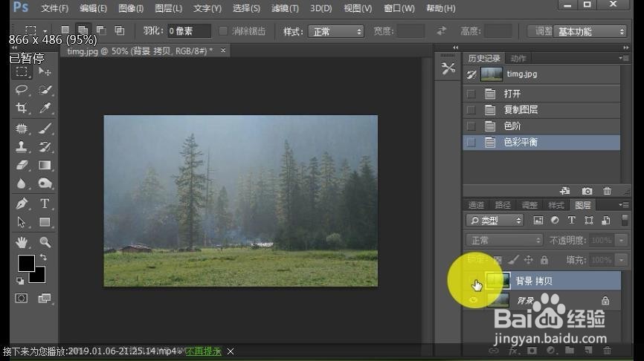Select the Rectangular Marquee tool
The image size is (644, 361).
point(22,72)
